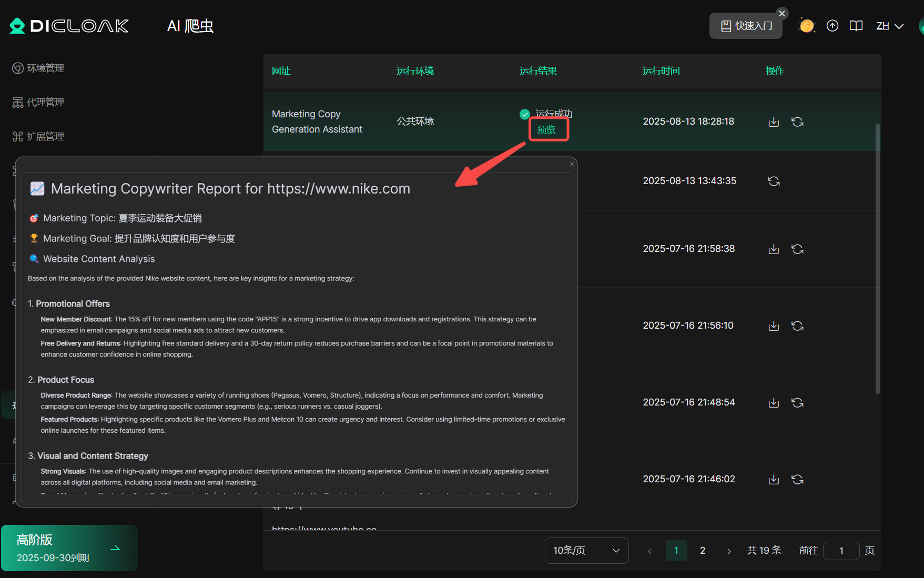Open the book documentation icon in the header
Viewport: 924px width, 578px height.
pos(856,26)
